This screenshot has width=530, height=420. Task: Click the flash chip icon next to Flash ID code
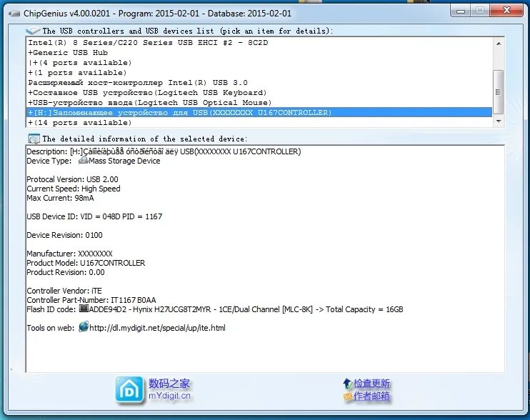[x=84, y=309]
